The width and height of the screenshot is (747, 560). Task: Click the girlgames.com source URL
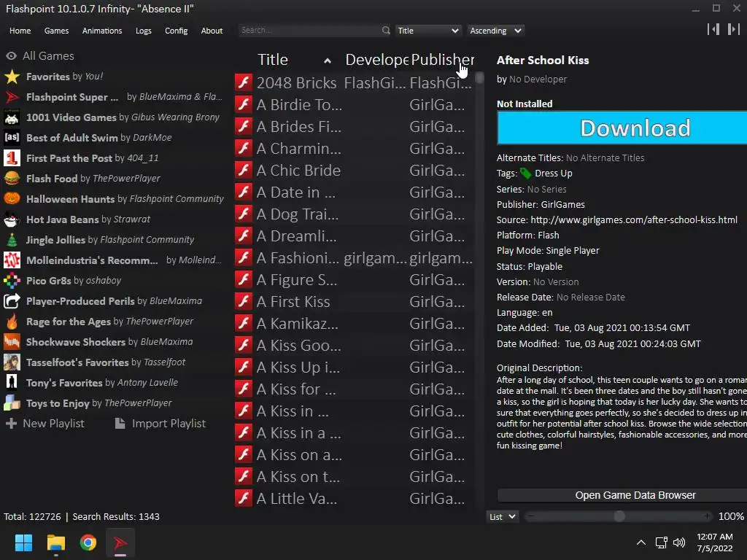click(634, 219)
